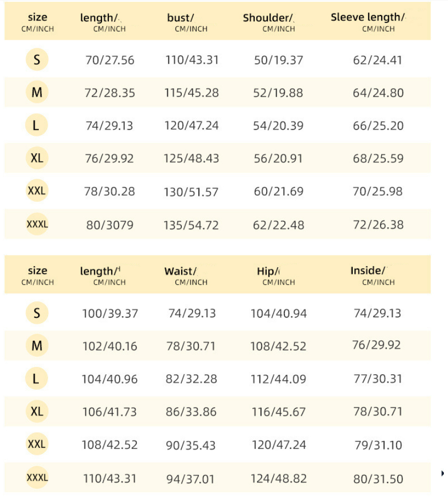Select XXXL badge in the Sleeve length table
448x499 pixels.
[x=37, y=225]
